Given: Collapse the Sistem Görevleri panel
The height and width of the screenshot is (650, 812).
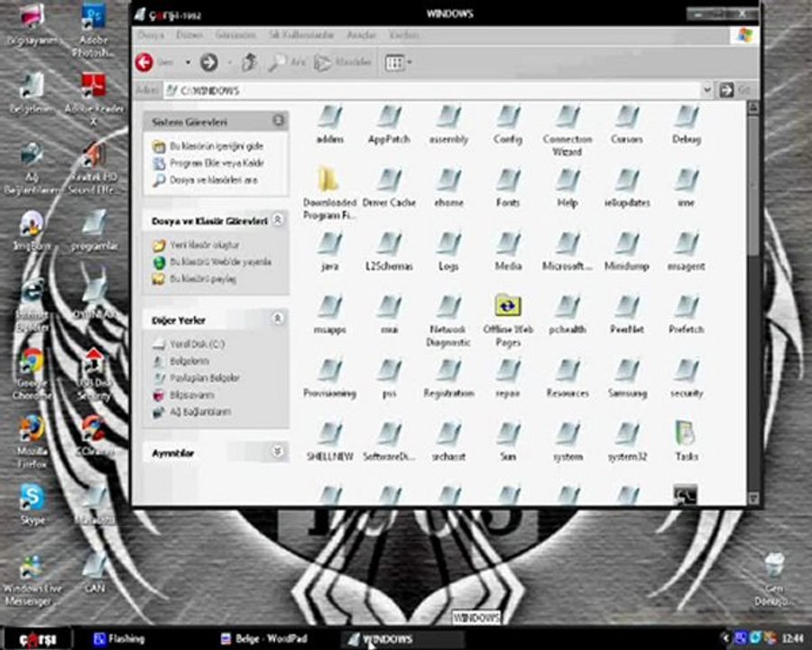Looking at the screenshot, I should [x=278, y=121].
